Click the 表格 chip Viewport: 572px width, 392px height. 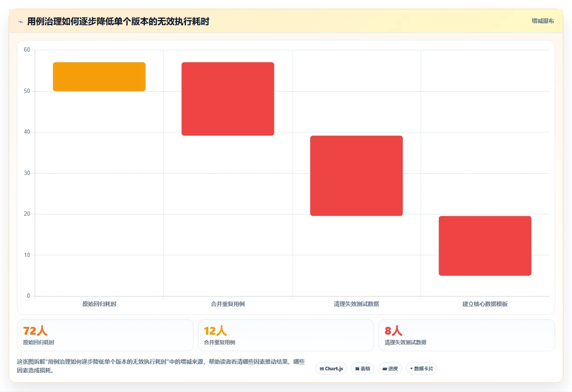click(362, 369)
